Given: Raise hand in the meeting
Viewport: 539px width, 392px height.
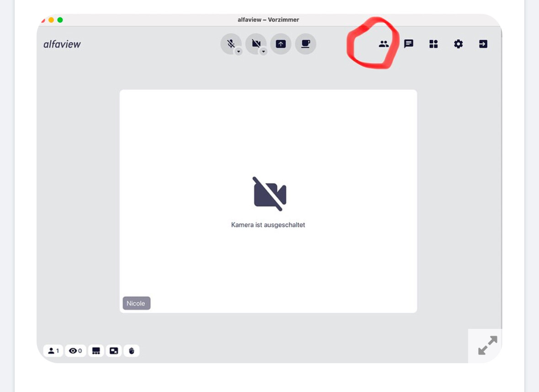Looking at the screenshot, I should pyautogui.click(x=132, y=351).
